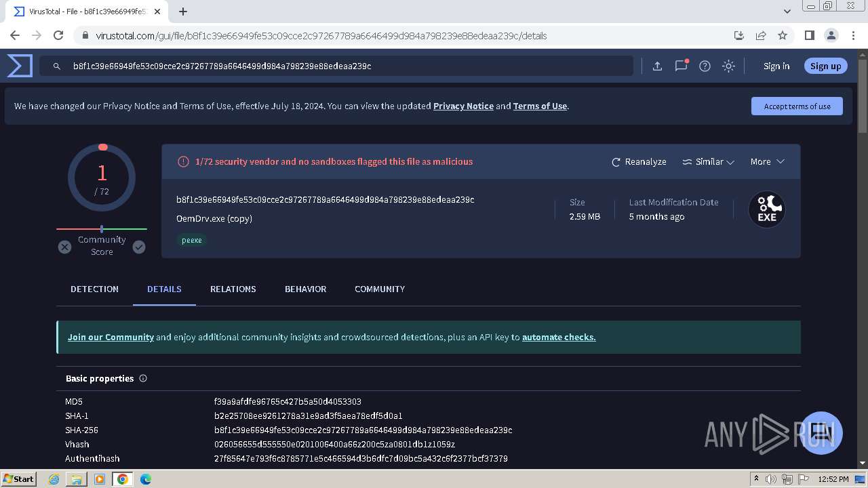Click the community score upvote check icon
The image size is (868, 488).
click(x=139, y=247)
